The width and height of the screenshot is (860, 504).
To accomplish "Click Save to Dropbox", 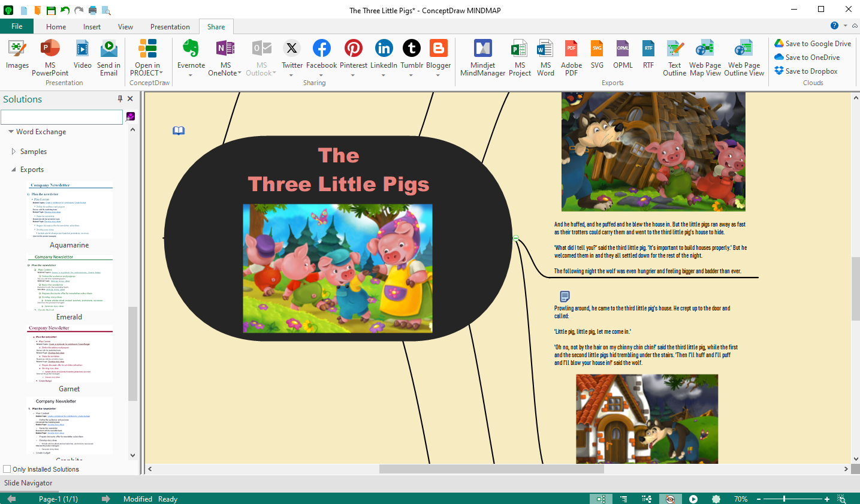I will pos(805,71).
